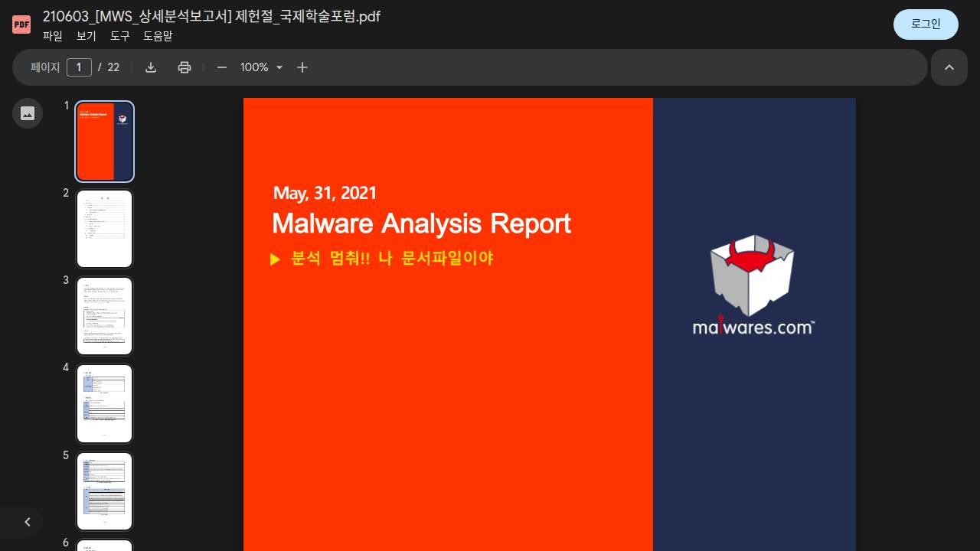
Task: Open the 파일 menu
Action: pos(53,36)
